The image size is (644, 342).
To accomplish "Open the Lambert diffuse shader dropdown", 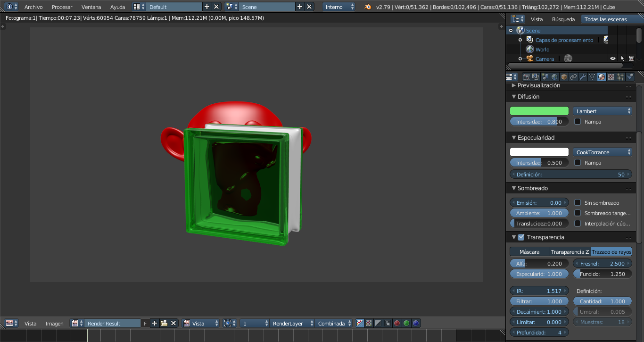I will (x=603, y=111).
